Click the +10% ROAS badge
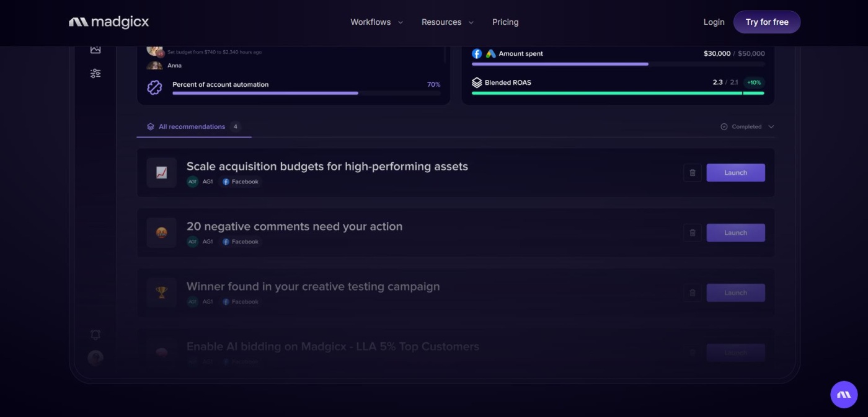Screen dimensions: 868x417 754,82
